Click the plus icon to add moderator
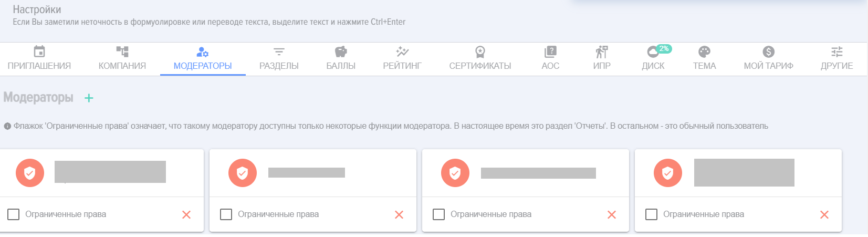The width and height of the screenshot is (868, 237). 89,98
